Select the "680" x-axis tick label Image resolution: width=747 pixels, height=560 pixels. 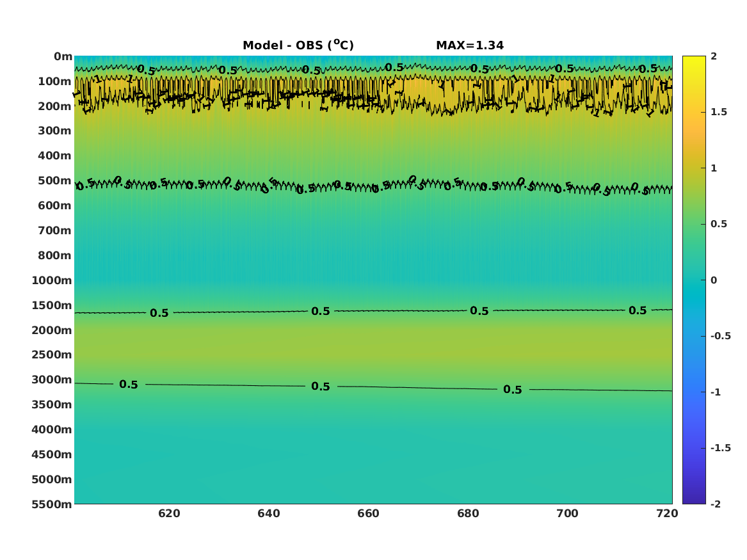click(x=468, y=513)
